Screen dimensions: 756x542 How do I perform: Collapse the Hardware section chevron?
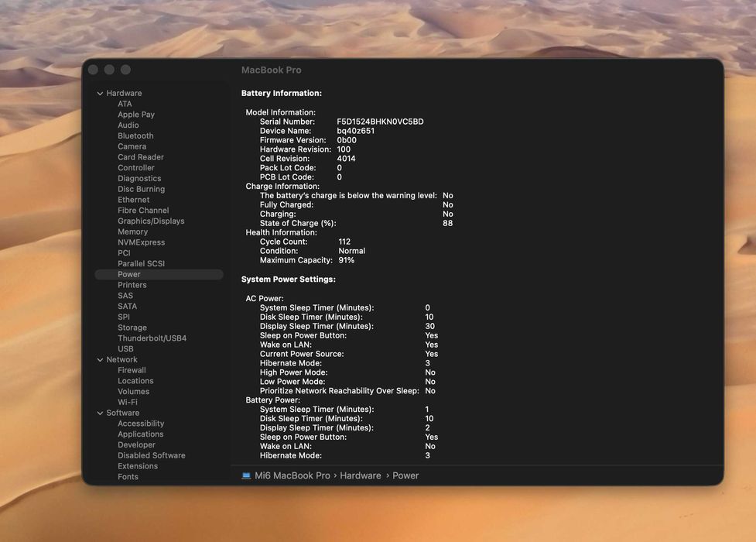tap(100, 93)
